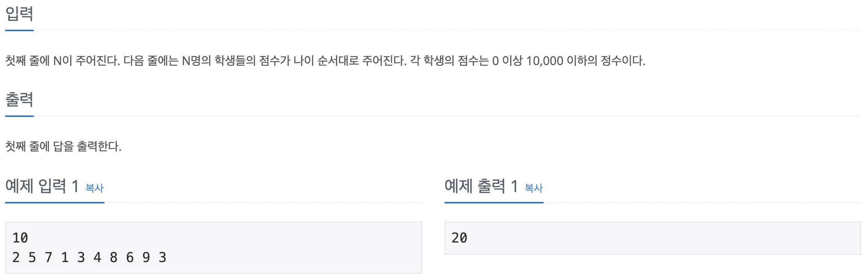Click the 10,000 value in the description

(545, 61)
